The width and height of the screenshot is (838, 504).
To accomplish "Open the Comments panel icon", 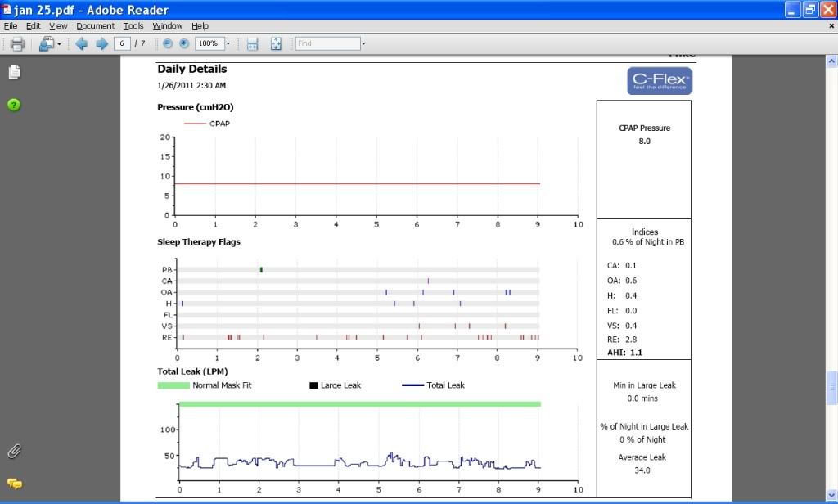I will pos(14,484).
